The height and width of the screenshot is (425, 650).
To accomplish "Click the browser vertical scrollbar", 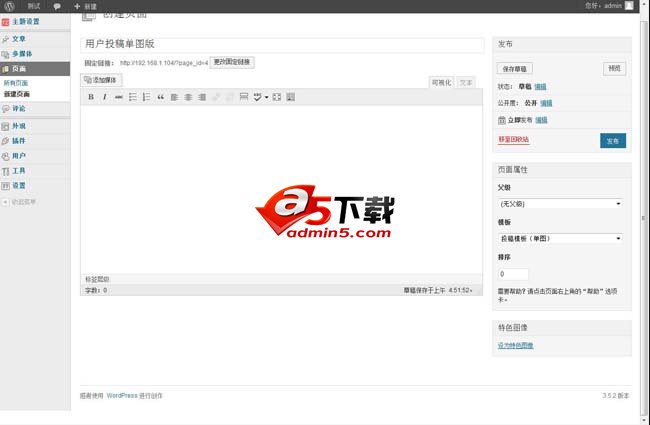I will pos(644,216).
